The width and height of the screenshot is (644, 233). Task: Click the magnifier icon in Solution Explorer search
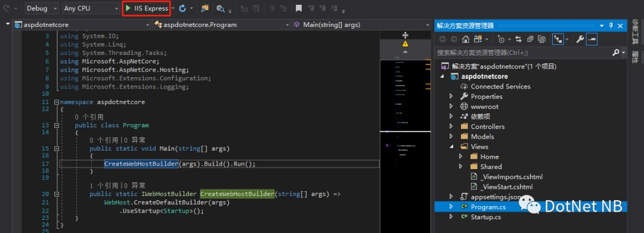615,53
